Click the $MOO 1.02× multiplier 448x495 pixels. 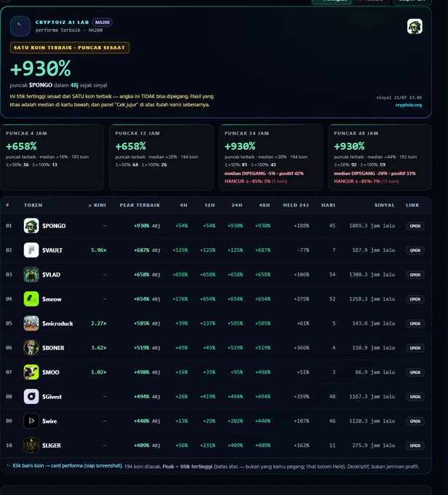tap(98, 372)
